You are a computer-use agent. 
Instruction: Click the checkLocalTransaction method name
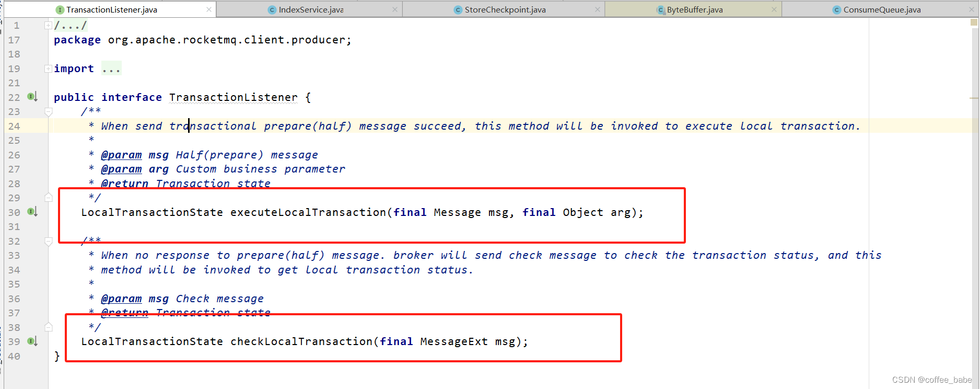click(301, 341)
